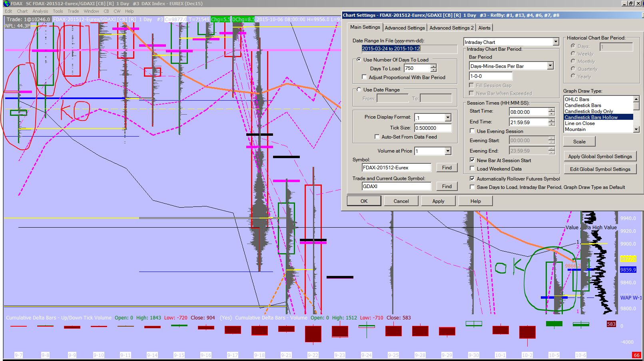Click the Tick Size input field
This screenshot has height=361, width=644.
[433, 128]
